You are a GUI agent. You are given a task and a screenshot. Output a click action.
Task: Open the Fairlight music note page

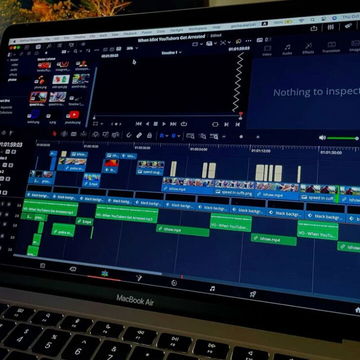[212, 289]
